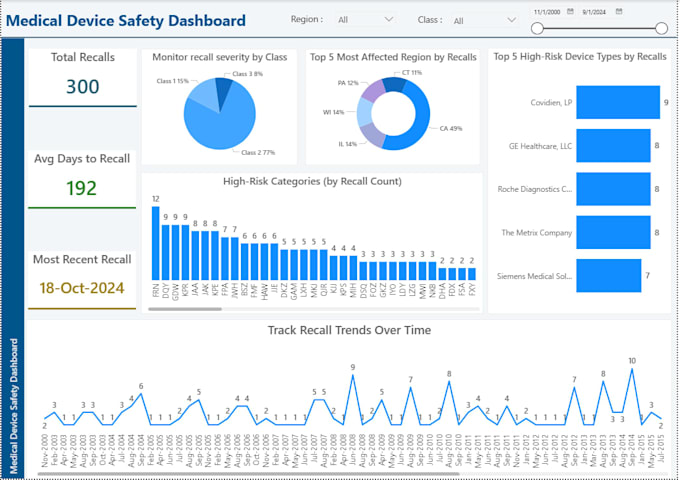Click the Avg Days to Recall value 192
Screen dimensions: 680x480
(x=82, y=188)
